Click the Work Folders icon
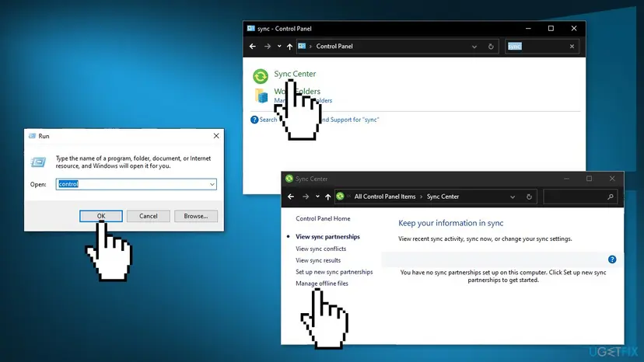 (261, 96)
